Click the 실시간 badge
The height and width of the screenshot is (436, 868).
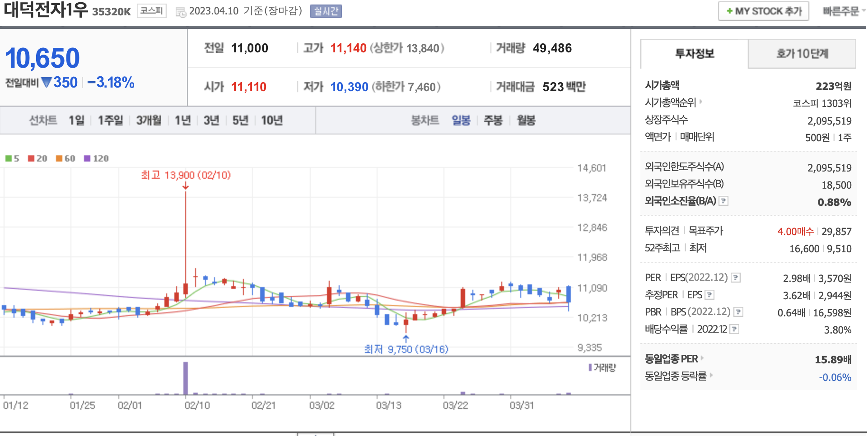tap(326, 11)
